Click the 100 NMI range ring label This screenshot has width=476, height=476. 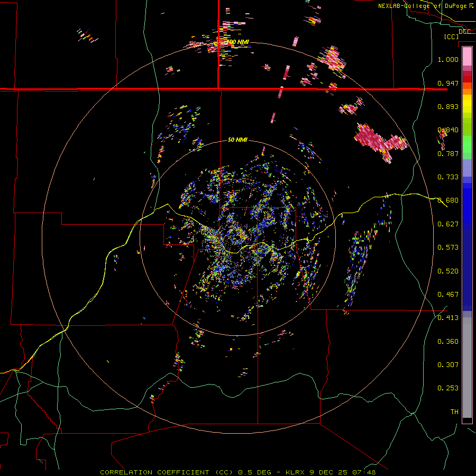point(238,42)
